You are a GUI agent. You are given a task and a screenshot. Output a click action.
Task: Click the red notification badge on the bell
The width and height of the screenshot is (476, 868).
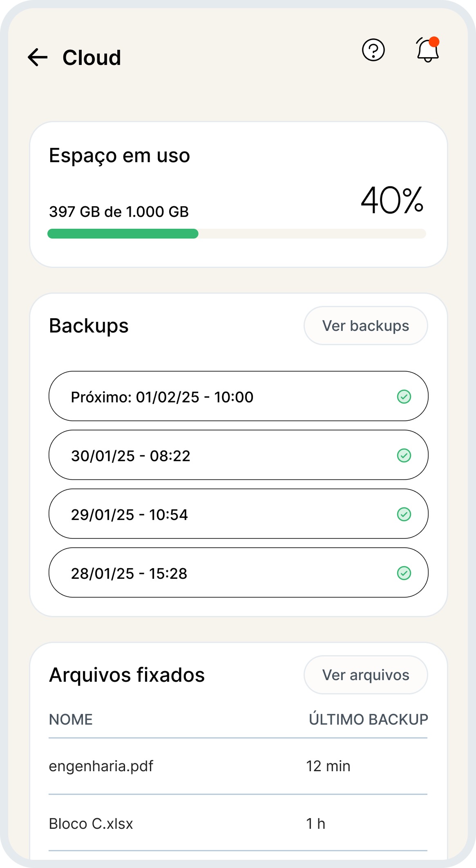coord(435,41)
